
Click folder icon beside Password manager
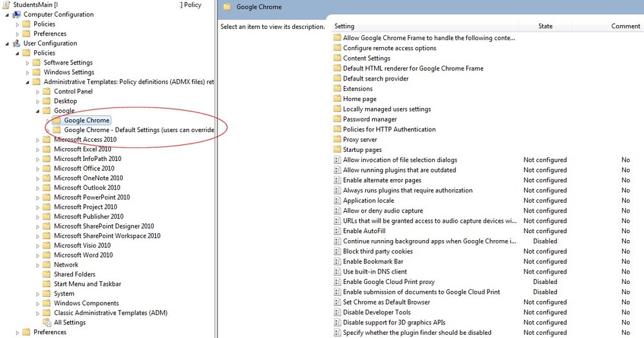337,119
